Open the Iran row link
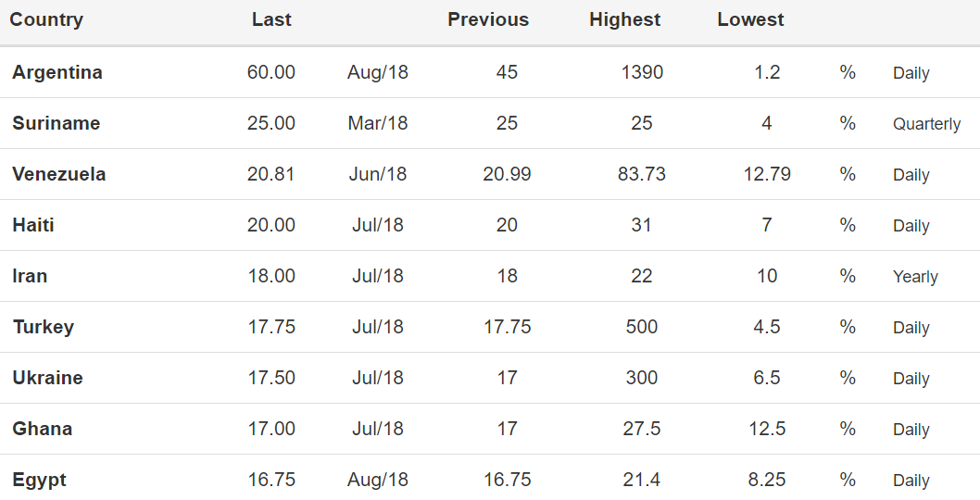The height and width of the screenshot is (500, 980). (30, 276)
